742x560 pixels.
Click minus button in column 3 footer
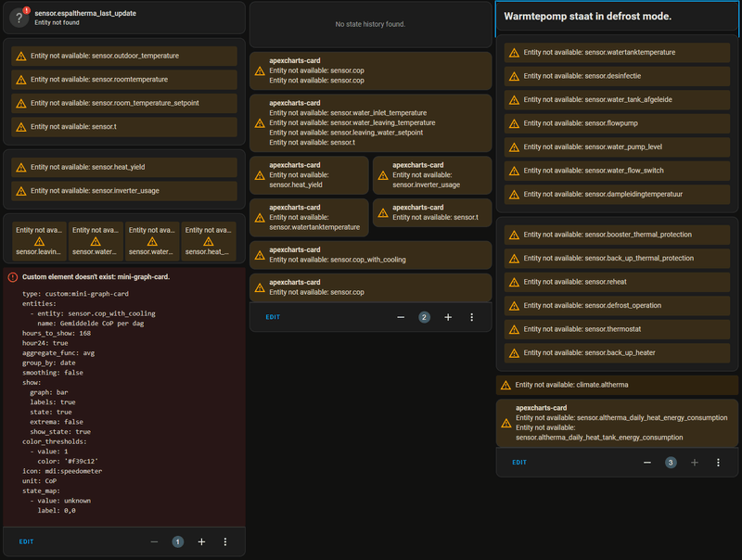[647, 463]
